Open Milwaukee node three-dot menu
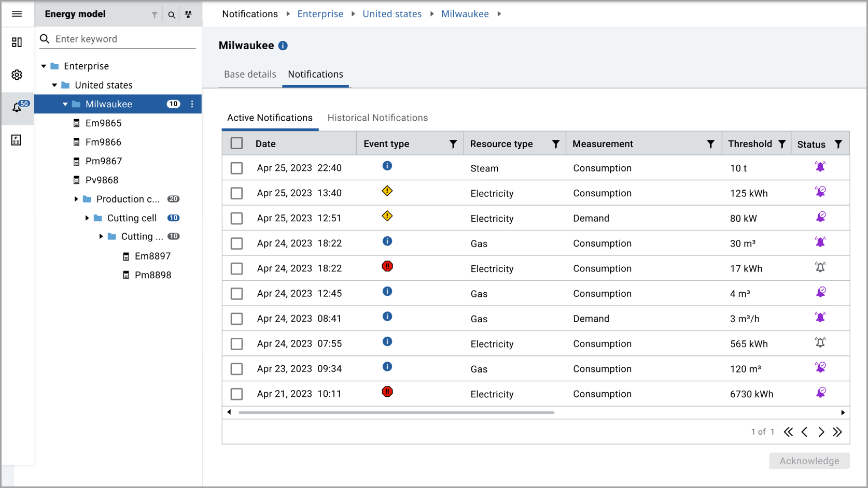 click(x=192, y=104)
